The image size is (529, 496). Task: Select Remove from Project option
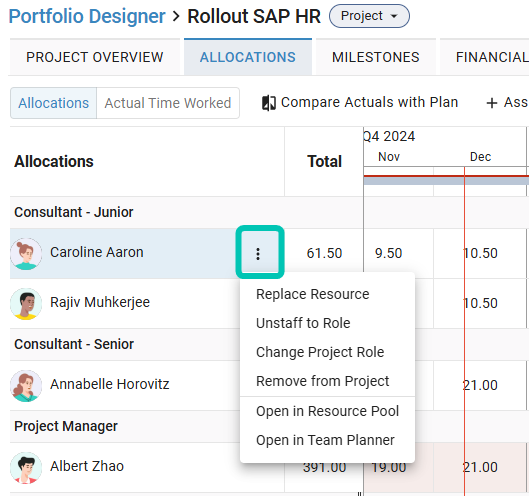pos(327,381)
